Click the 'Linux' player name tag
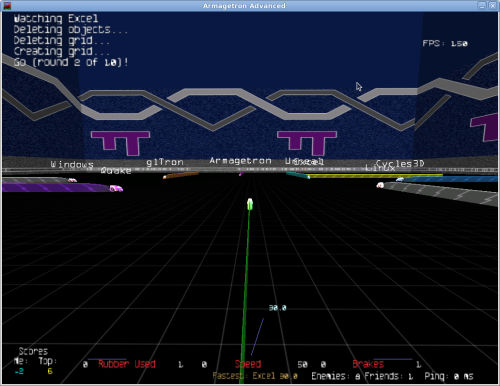The image size is (500, 386). 380,168
